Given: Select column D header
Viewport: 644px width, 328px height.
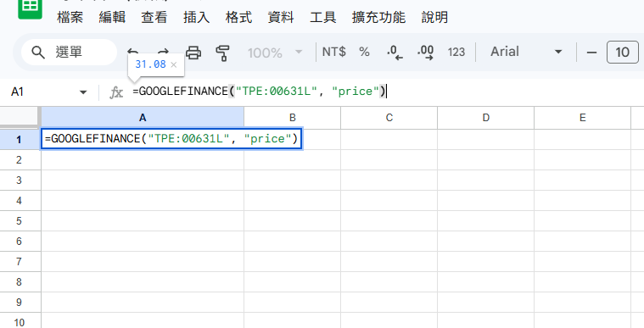Looking at the screenshot, I should [x=486, y=118].
